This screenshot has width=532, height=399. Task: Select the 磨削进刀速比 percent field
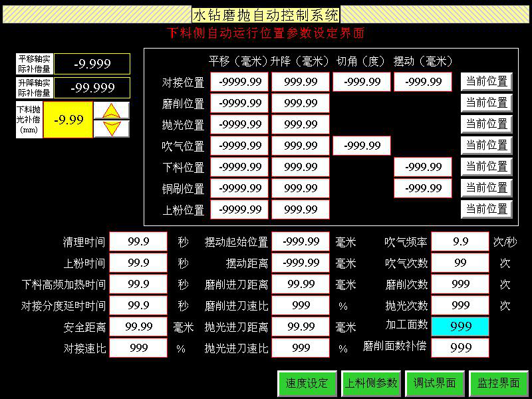click(301, 305)
